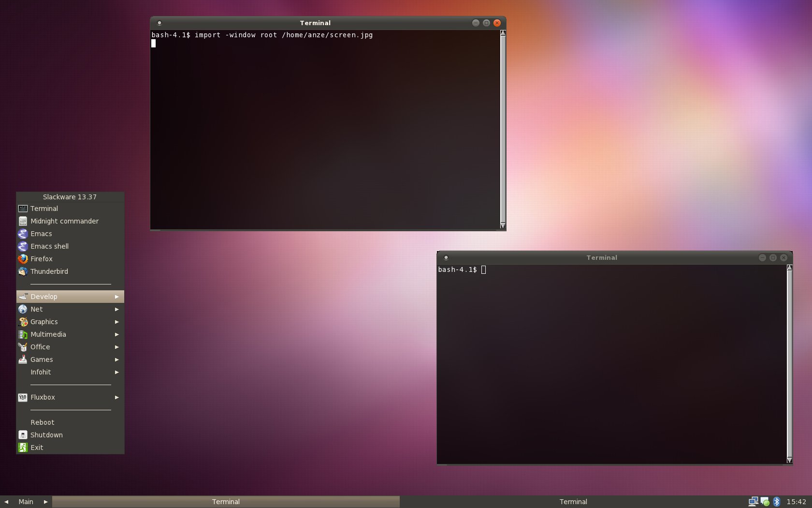Screen dimensions: 812x508
Task: Expand the Office submenu
Action: pyautogui.click(x=70, y=347)
